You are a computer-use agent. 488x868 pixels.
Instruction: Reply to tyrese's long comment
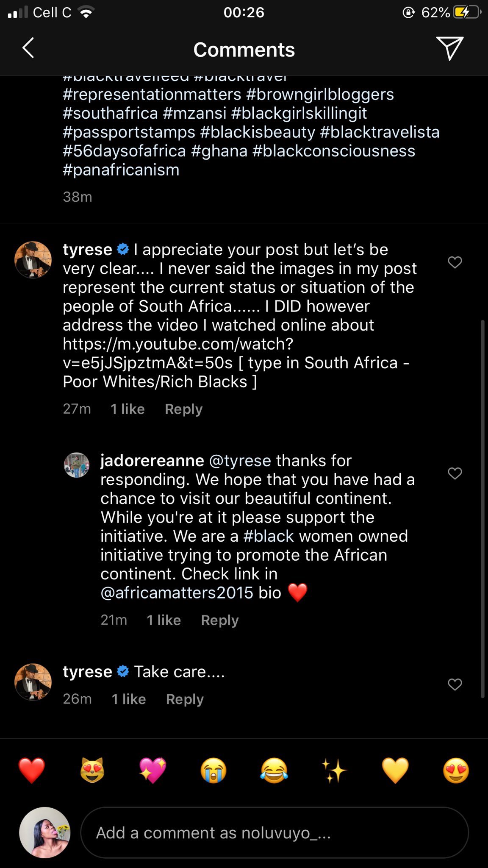[x=183, y=409]
